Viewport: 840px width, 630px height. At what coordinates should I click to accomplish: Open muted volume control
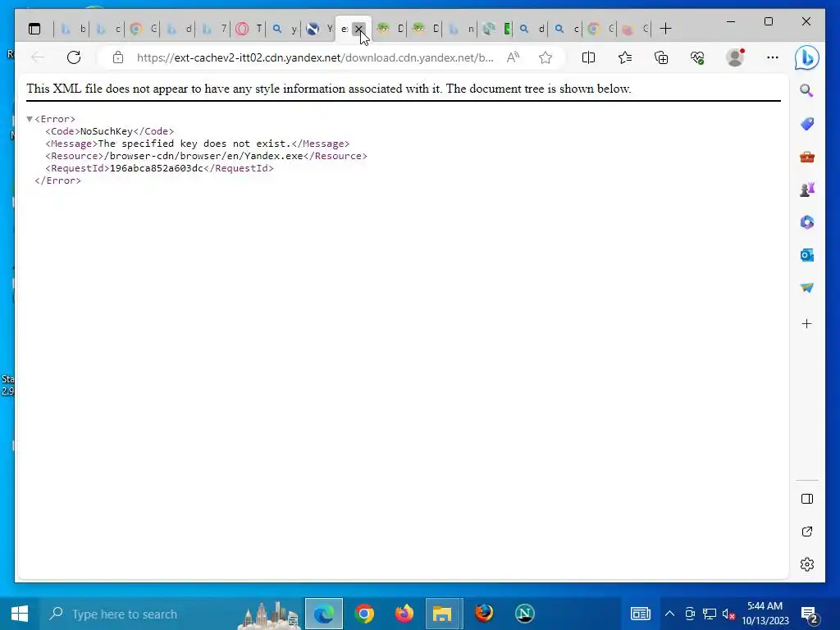coord(728,614)
